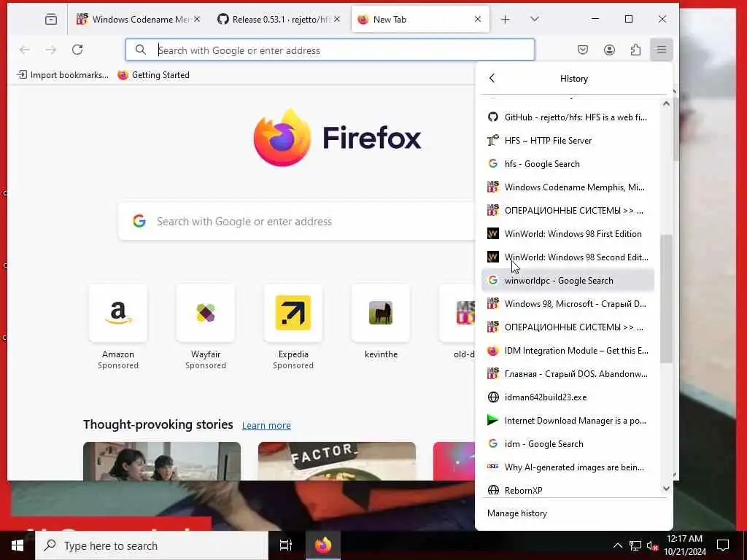Open HFS ~ HTTP File Server history entry

click(568, 141)
